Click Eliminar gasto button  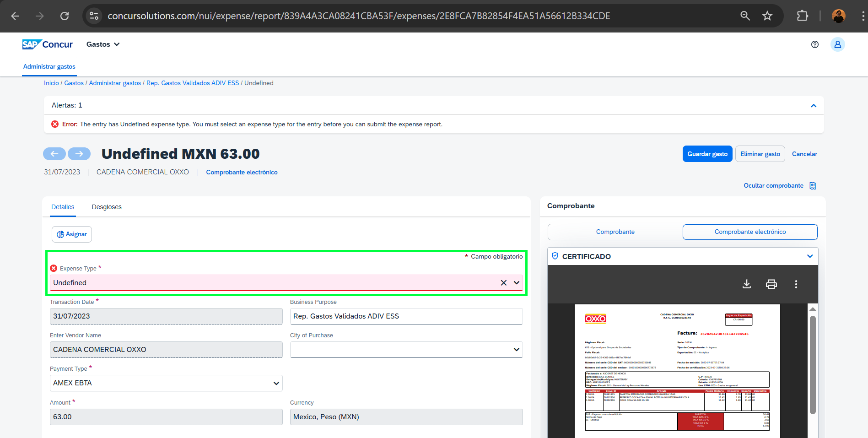click(x=760, y=154)
